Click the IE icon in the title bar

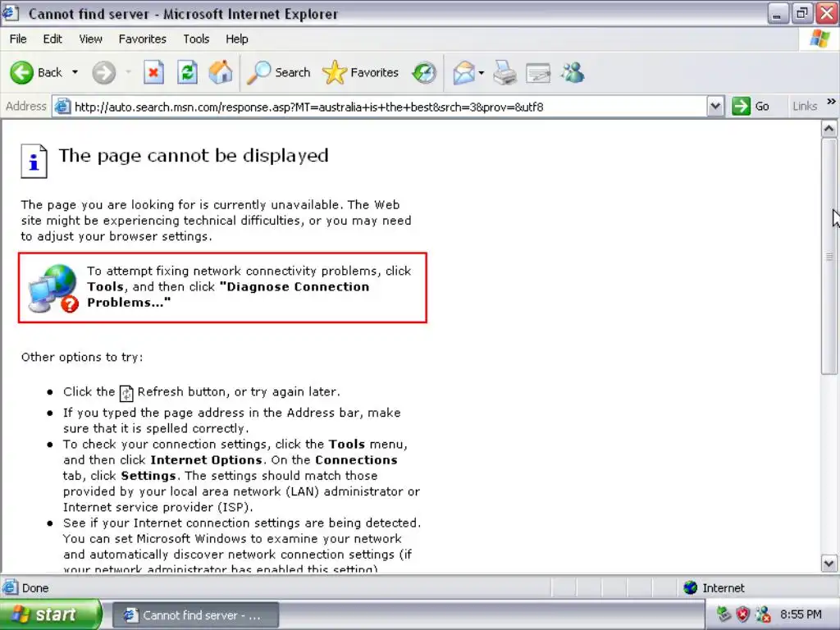pyautogui.click(x=11, y=12)
